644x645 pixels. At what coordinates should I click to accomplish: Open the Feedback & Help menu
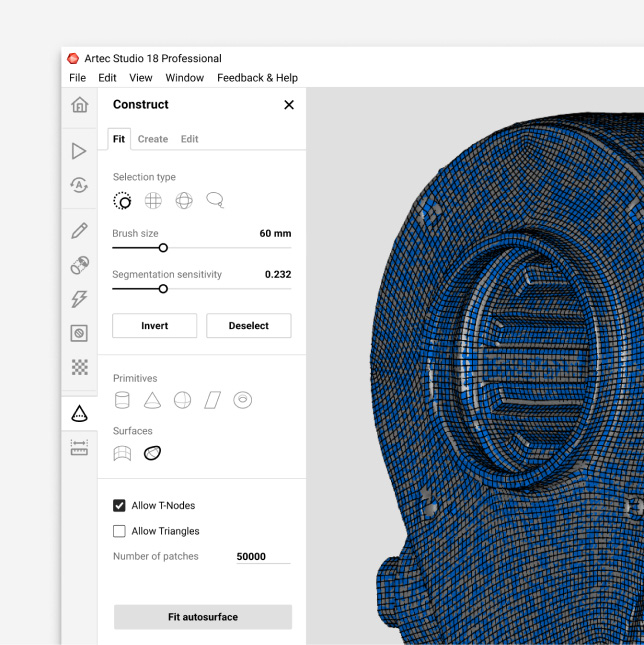point(257,78)
